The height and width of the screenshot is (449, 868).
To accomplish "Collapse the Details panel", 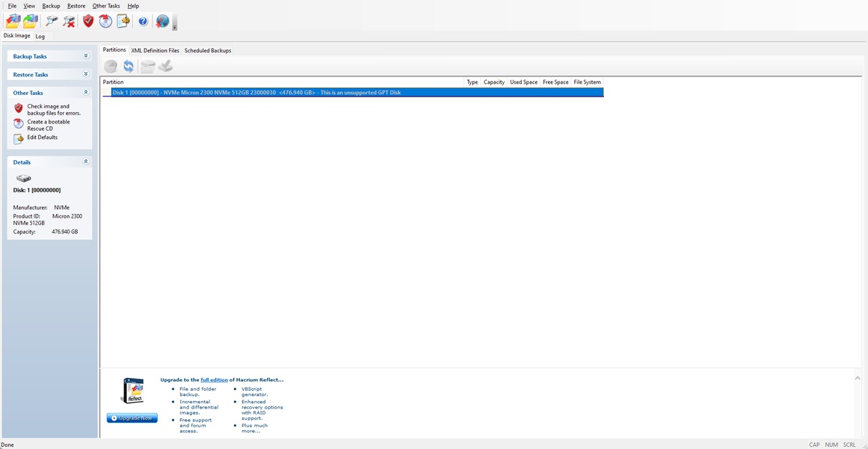I will pos(86,162).
